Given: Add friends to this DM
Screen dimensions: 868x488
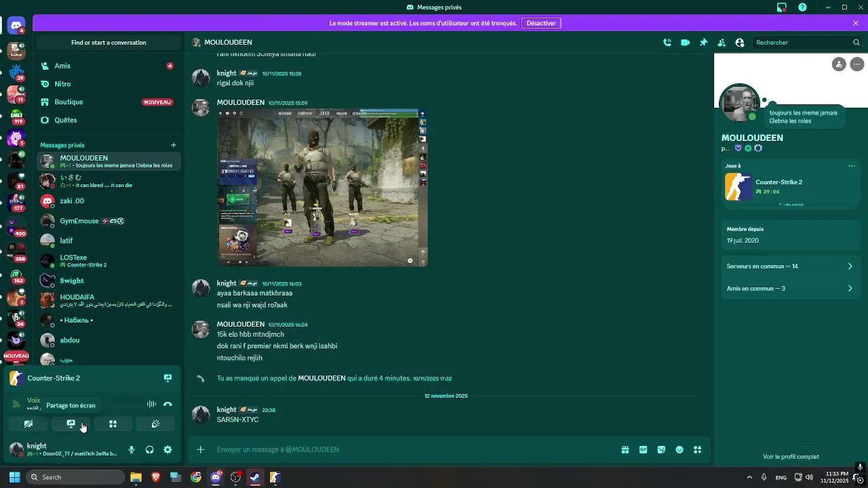Looking at the screenshot, I should coord(722,42).
